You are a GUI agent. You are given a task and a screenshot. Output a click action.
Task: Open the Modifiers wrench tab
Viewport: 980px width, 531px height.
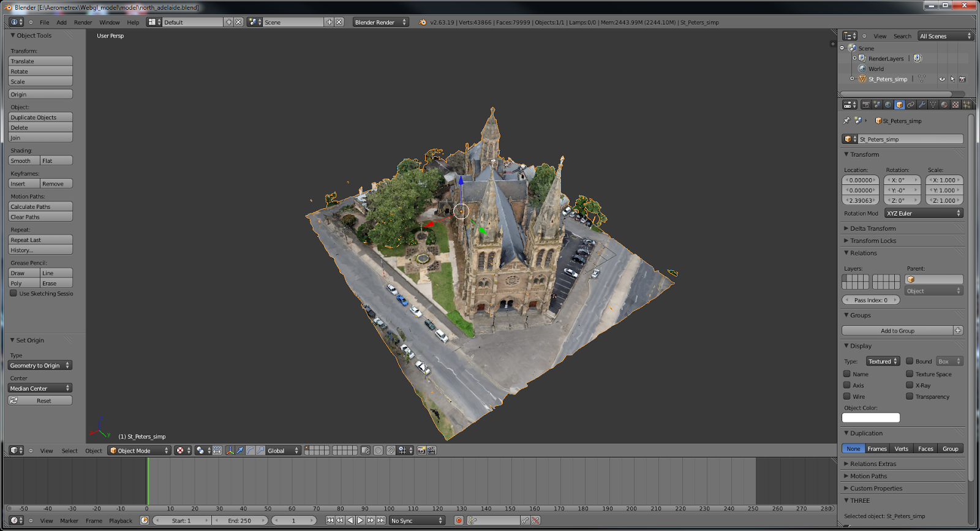point(922,105)
